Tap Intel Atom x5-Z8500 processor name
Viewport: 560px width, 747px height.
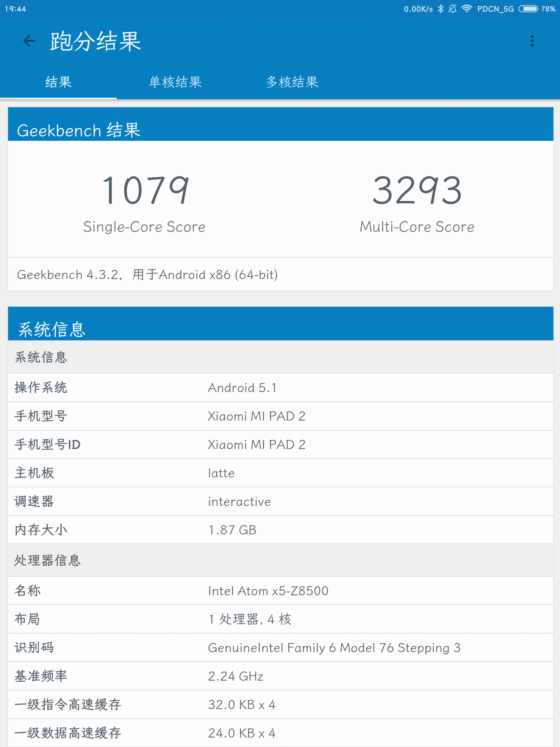(x=268, y=591)
